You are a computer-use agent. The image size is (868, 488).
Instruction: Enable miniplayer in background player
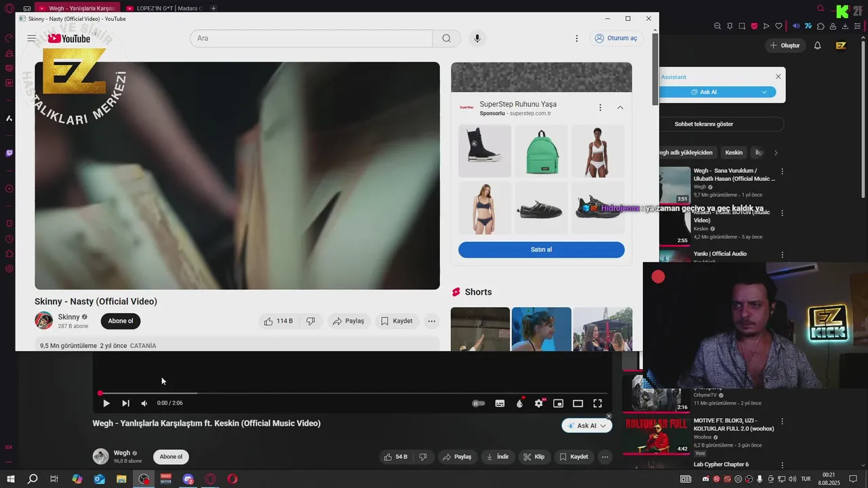(x=558, y=403)
